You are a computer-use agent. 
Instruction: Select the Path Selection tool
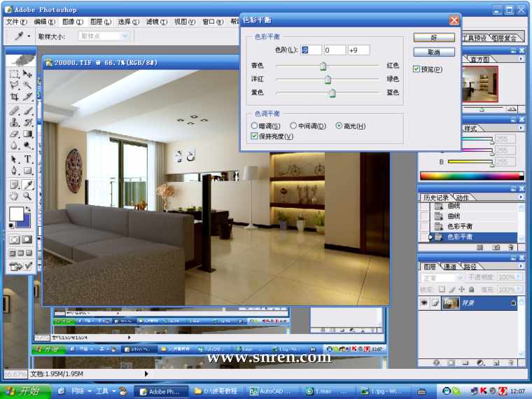[14, 159]
